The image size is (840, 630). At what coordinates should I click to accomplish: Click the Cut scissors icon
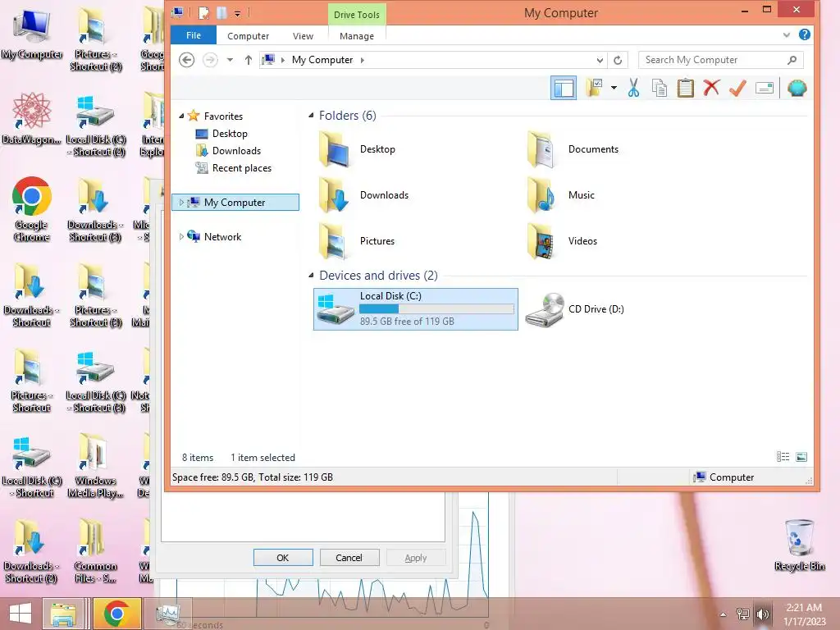633,88
